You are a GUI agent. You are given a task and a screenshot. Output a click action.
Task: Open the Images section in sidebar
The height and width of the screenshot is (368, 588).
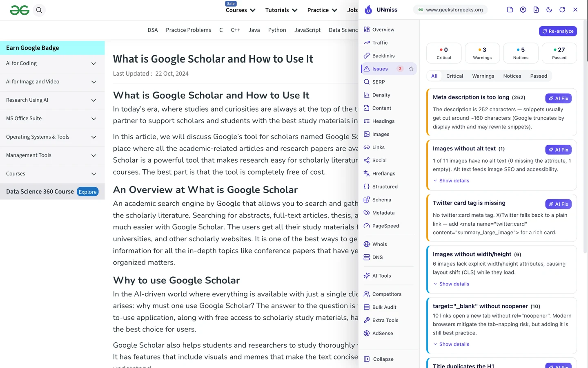tap(389, 134)
